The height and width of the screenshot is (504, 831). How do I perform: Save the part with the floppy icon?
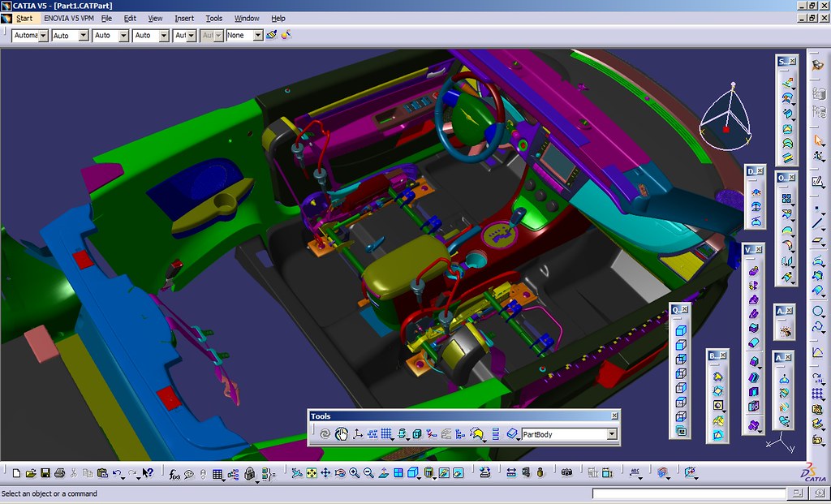[x=45, y=472]
